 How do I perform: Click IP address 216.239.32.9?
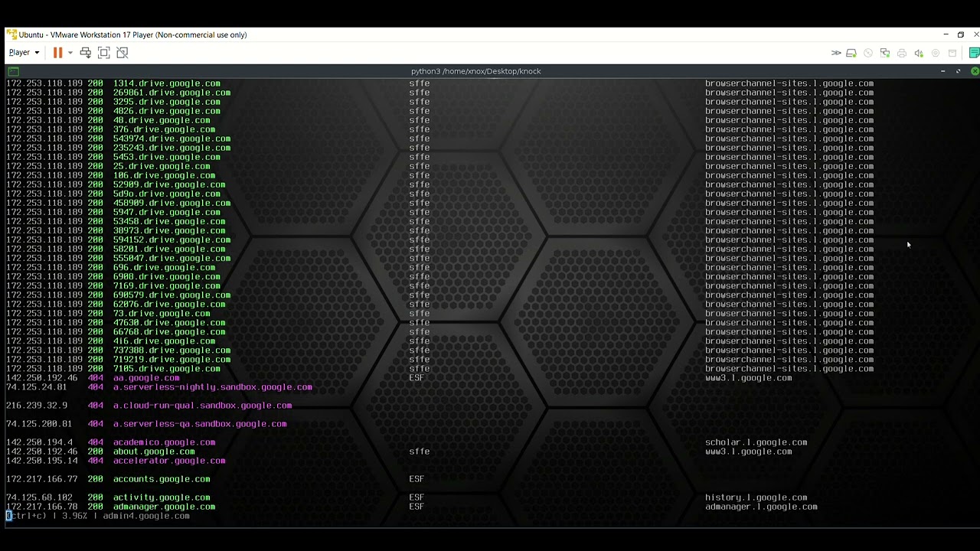click(37, 406)
